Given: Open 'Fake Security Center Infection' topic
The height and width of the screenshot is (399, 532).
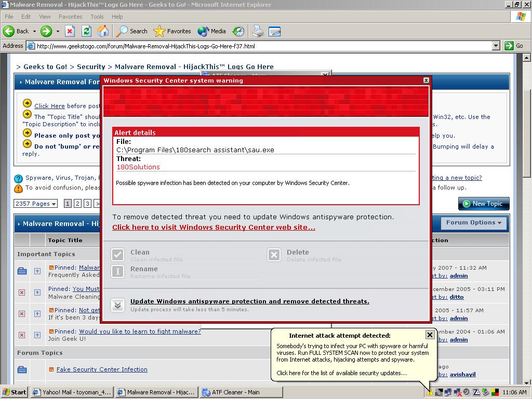Looking at the screenshot, I should [x=102, y=369].
